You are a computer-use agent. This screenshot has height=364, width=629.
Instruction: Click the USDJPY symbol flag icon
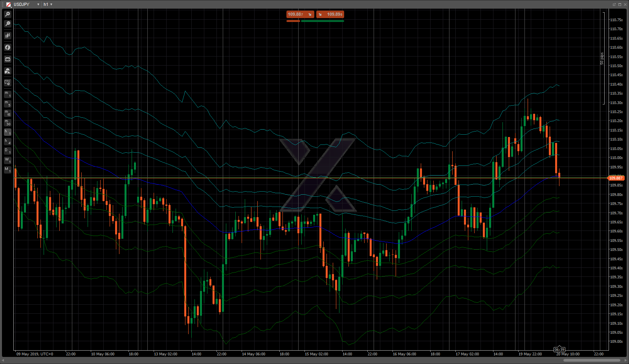click(8, 4)
